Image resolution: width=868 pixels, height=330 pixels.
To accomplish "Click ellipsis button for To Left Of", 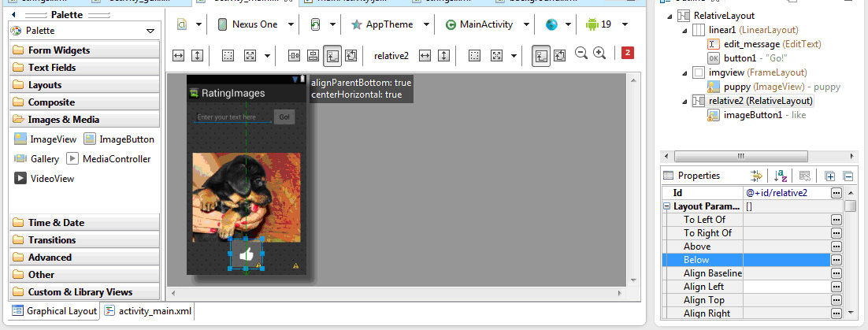I will pos(836,219).
